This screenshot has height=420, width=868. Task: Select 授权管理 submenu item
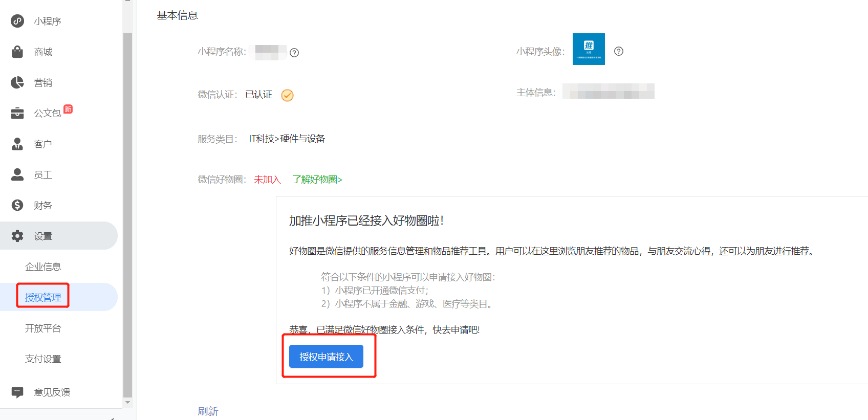[43, 297]
